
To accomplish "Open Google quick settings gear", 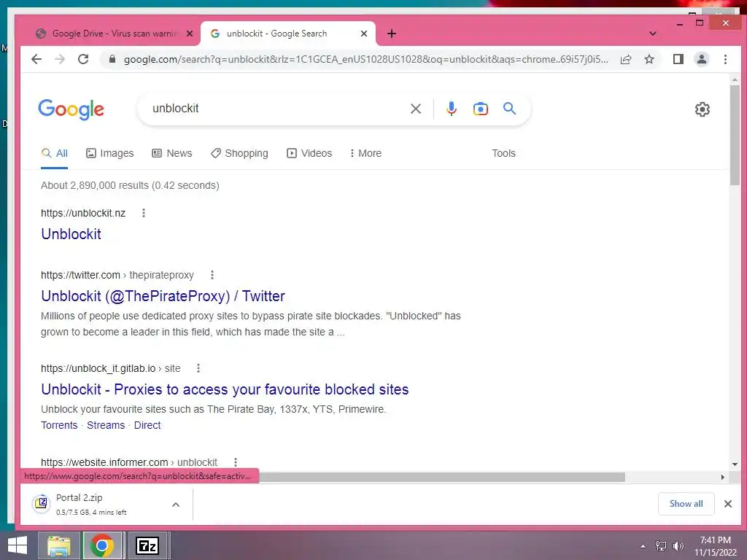I will pos(703,109).
